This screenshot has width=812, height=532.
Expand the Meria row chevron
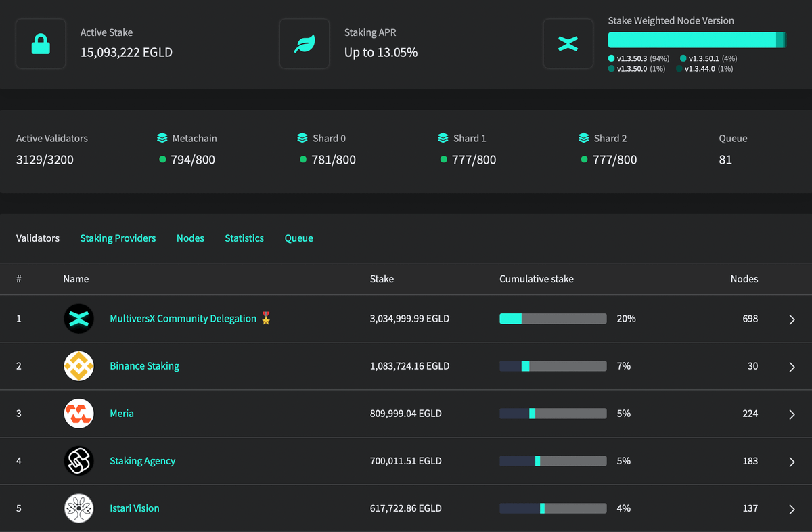coord(792,414)
